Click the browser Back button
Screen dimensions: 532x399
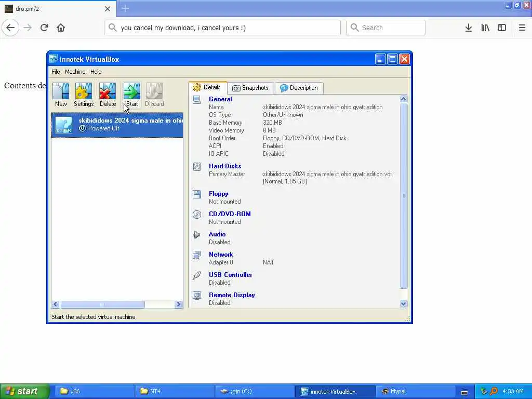[x=10, y=28]
